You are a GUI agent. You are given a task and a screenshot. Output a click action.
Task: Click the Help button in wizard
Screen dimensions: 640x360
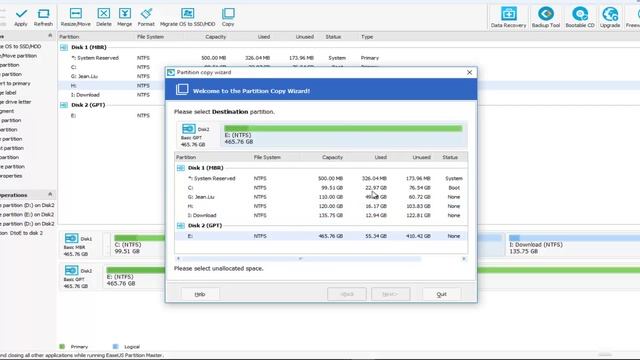(200, 294)
